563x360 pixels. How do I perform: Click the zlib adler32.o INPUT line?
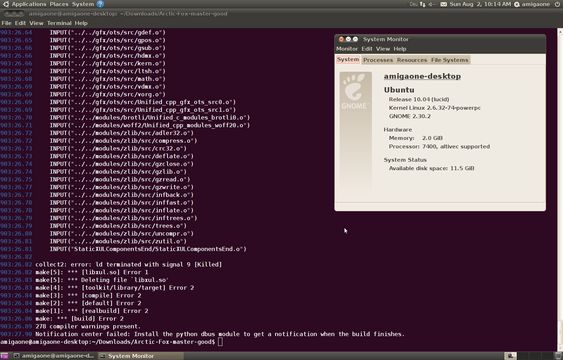121,133
